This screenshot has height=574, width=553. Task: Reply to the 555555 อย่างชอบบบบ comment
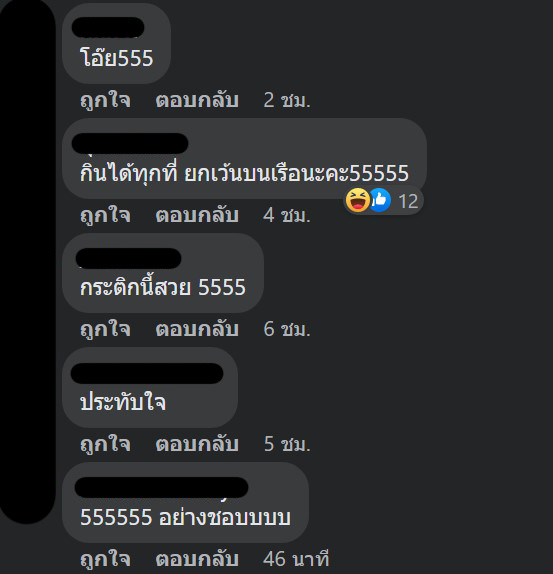pyautogui.click(x=197, y=559)
